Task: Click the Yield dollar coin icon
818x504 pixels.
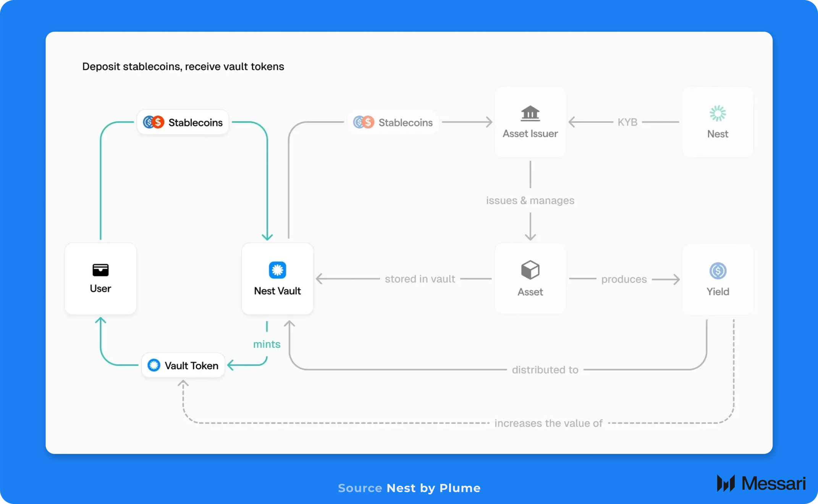Action: point(718,271)
